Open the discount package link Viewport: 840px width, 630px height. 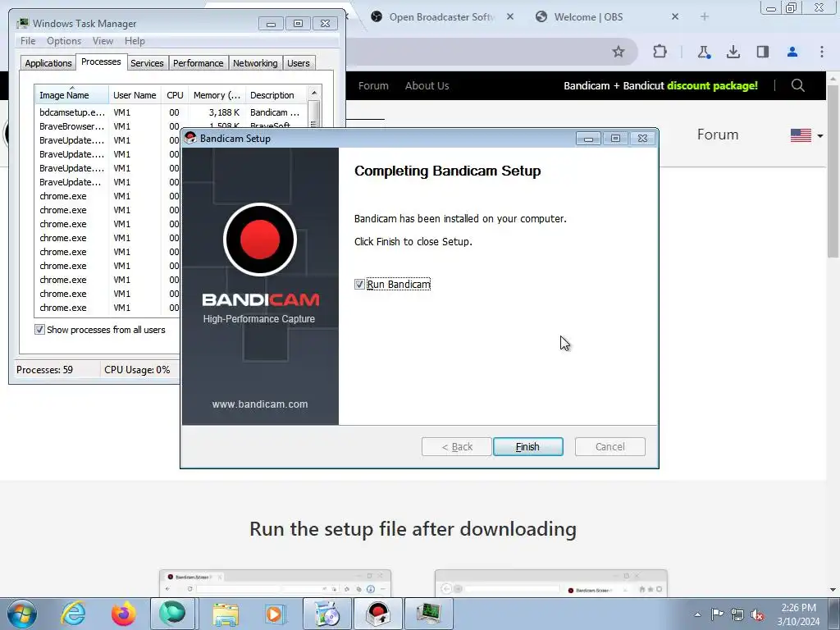coord(660,85)
